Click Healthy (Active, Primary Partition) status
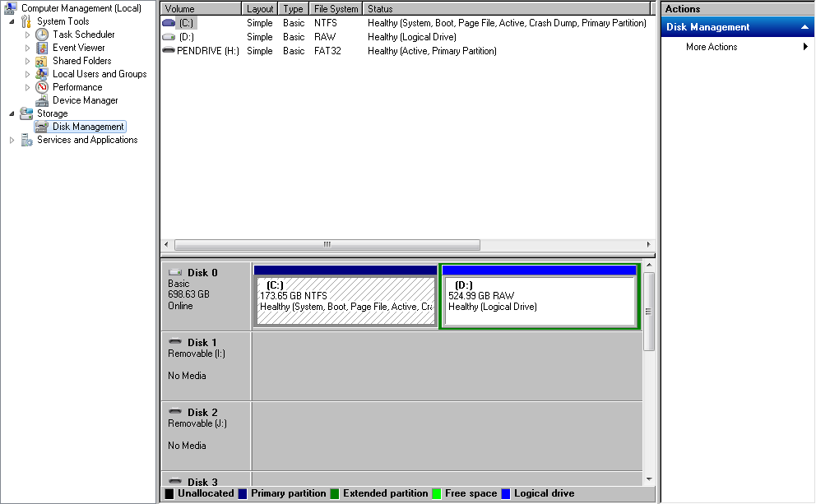Screen dimensions: 816x504 coord(432,51)
